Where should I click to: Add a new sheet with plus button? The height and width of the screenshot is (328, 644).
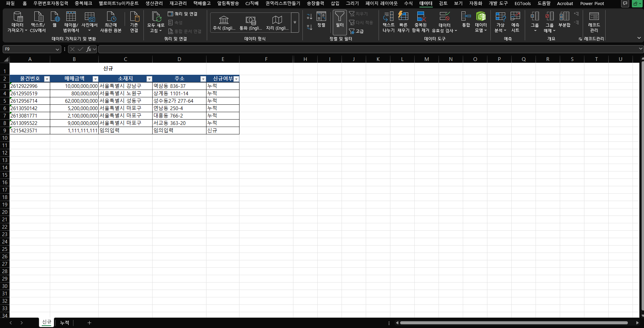[x=89, y=323]
